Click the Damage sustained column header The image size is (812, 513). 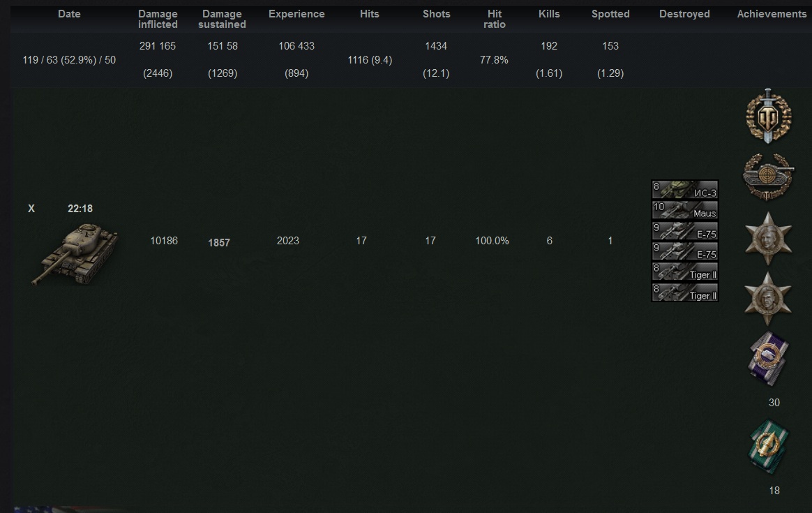pos(222,19)
